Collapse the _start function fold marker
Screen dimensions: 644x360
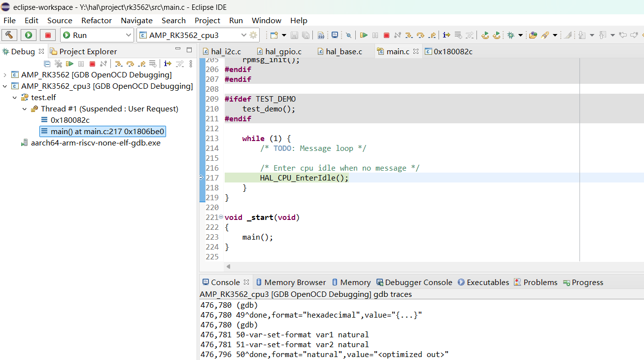click(x=221, y=217)
